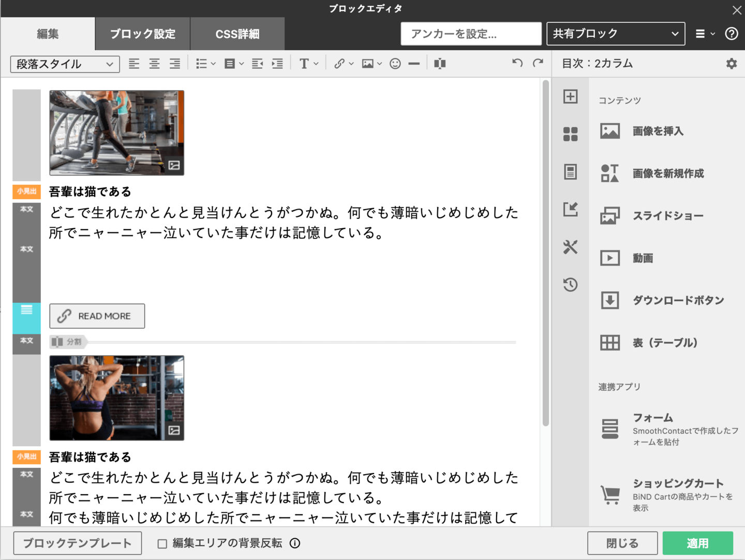The image size is (745, 560).
Task: Select import arrow sidebar icon
Action: click(571, 209)
